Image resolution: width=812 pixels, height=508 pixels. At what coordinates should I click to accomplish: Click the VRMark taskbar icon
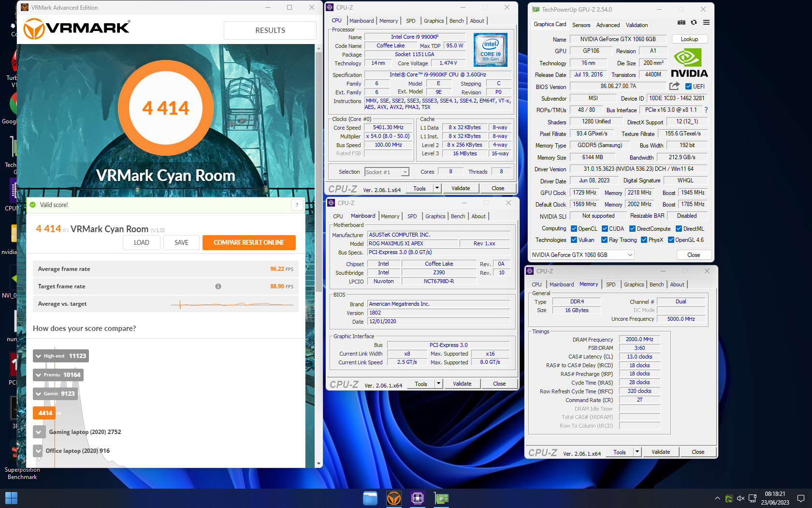[x=394, y=498]
